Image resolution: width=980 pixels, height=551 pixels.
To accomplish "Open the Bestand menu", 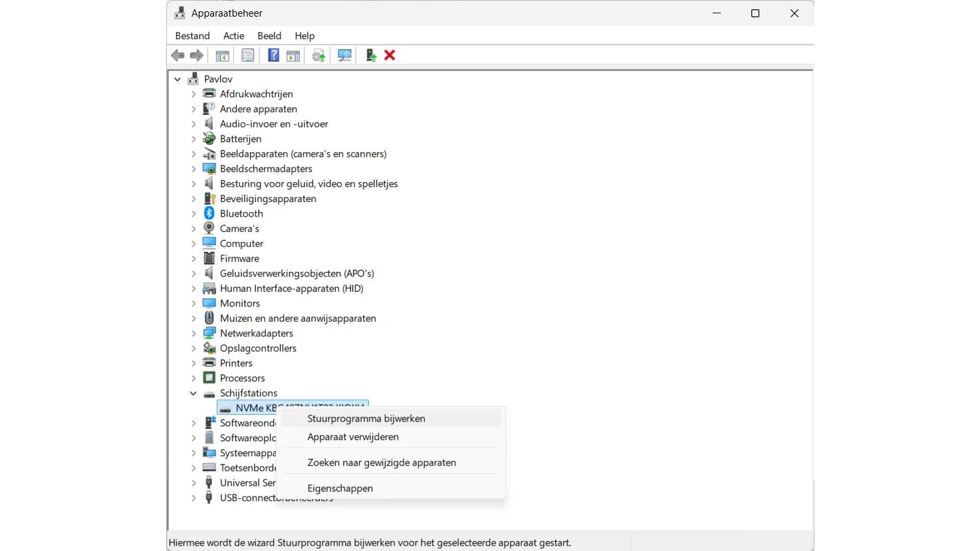I will [192, 36].
